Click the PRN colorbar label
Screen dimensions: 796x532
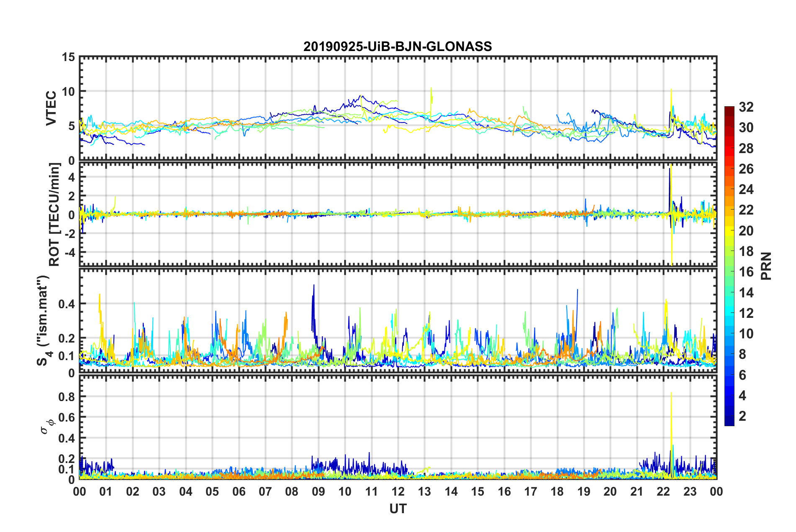[767, 266]
